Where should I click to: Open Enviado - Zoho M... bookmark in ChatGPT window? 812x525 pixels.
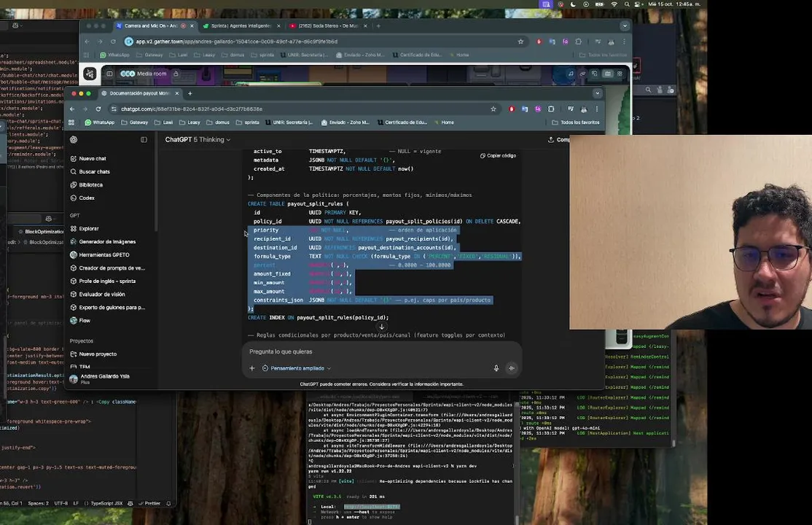346,122
